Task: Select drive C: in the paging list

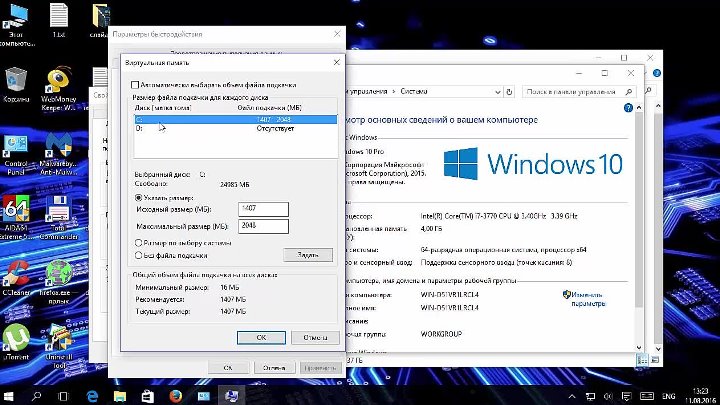Action: (236, 119)
